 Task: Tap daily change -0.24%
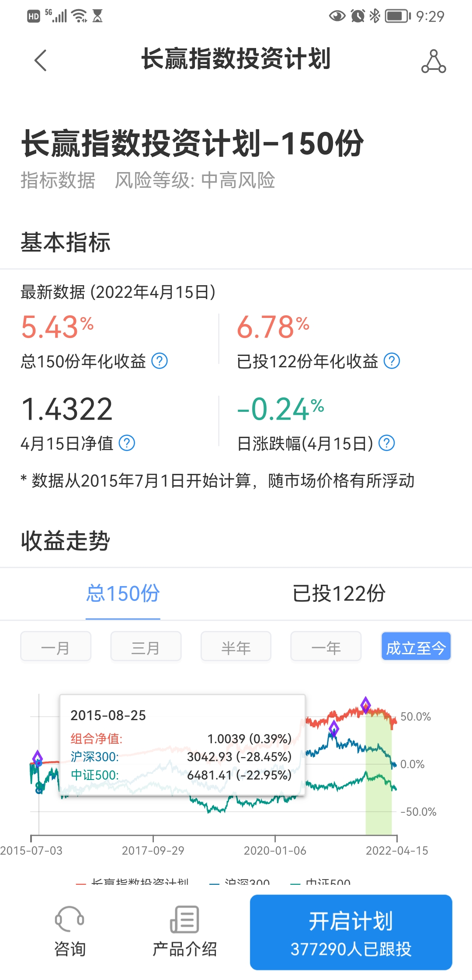pyautogui.click(x=281, y=409)
